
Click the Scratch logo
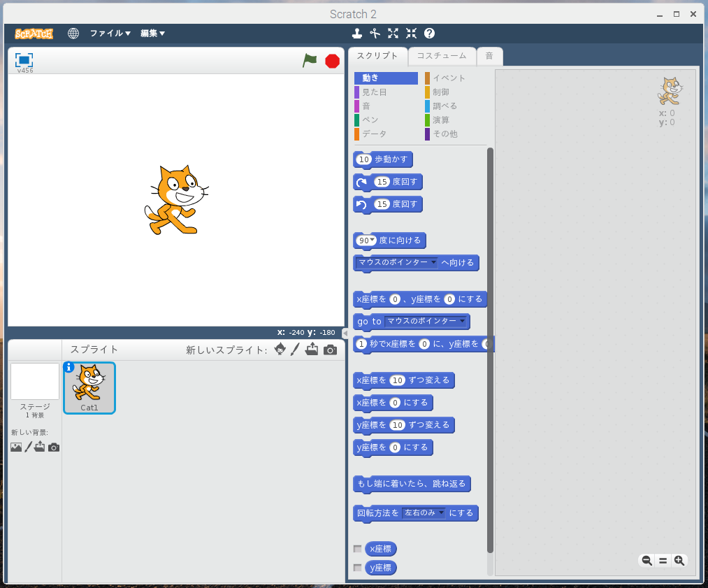34,34
